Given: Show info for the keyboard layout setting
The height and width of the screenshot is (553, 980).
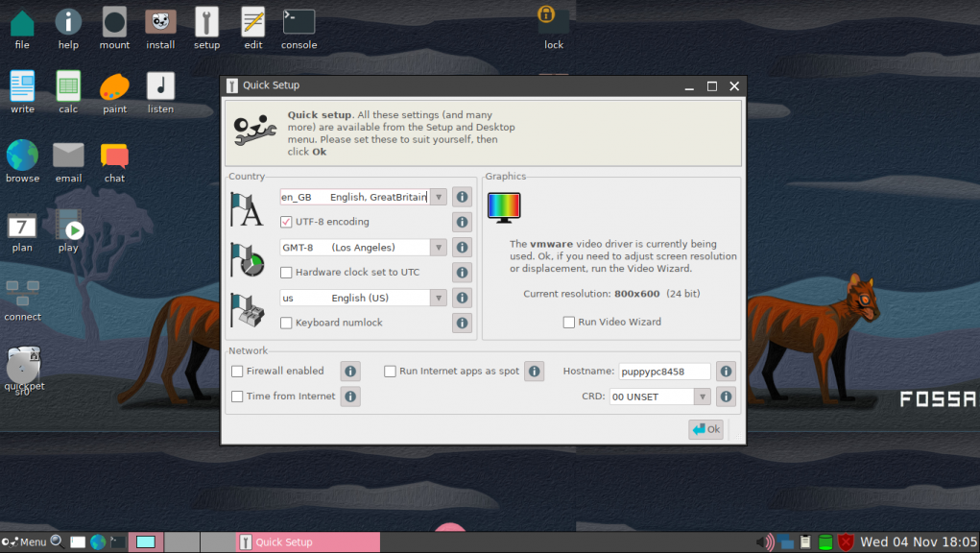Looking at the screenshot, I should point(462,298).
